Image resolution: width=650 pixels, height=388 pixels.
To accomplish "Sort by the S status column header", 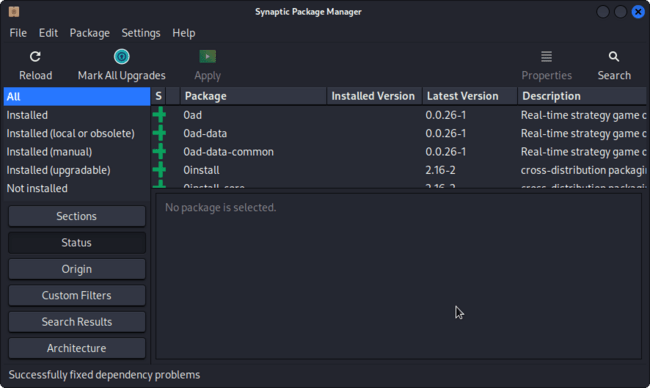I will click(158, 96).
